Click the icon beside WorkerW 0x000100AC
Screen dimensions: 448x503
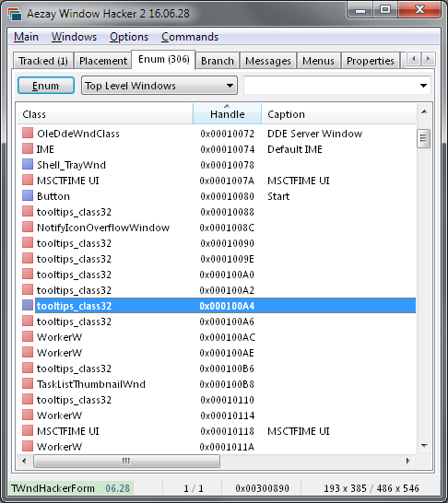[x=28, y=336]
